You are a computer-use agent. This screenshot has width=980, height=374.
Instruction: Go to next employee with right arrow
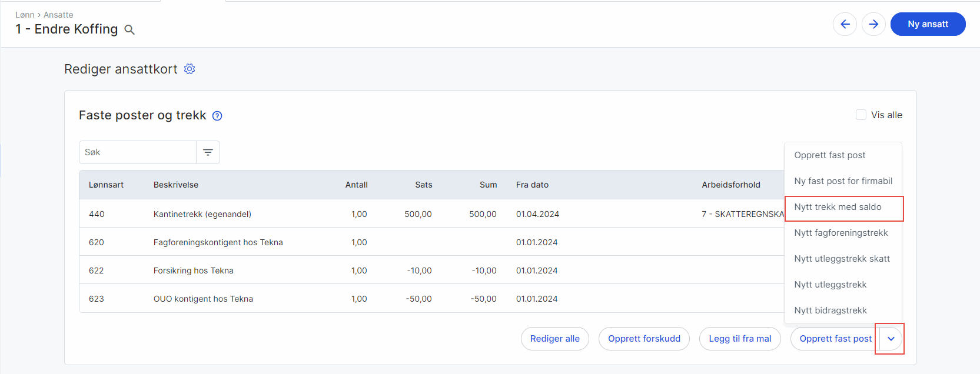[873, 24]
